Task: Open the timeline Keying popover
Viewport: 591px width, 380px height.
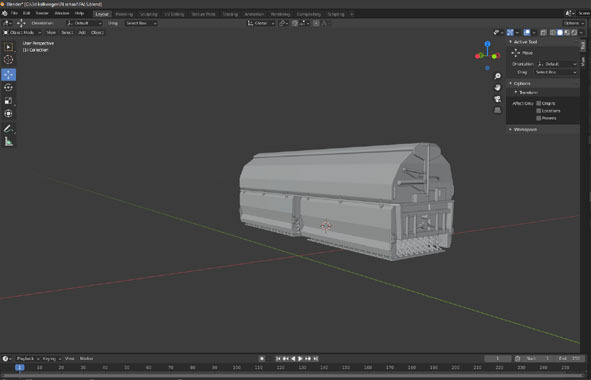Action: [x=51, y=359]
